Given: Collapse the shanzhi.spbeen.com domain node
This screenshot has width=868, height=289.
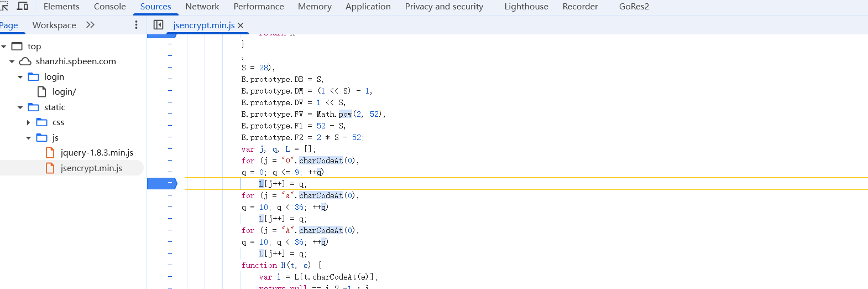Looking at the screenshot, I should [x=12, y=61].
